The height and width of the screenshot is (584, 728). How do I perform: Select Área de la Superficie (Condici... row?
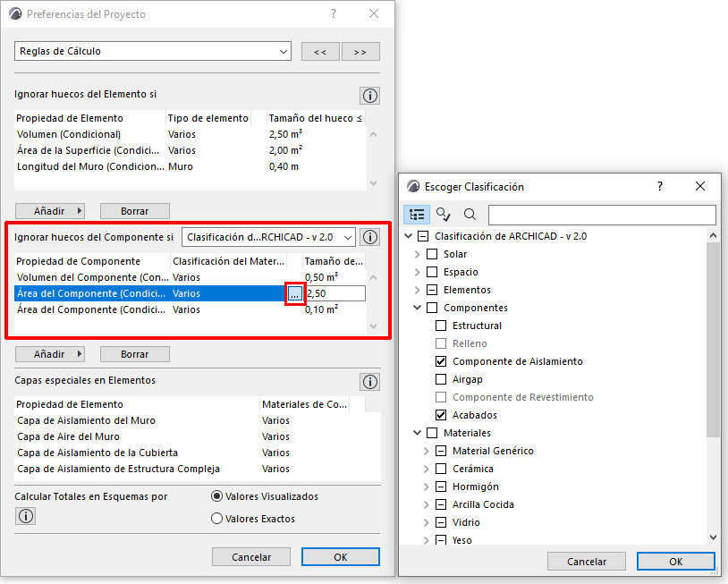tap(190, 150)
